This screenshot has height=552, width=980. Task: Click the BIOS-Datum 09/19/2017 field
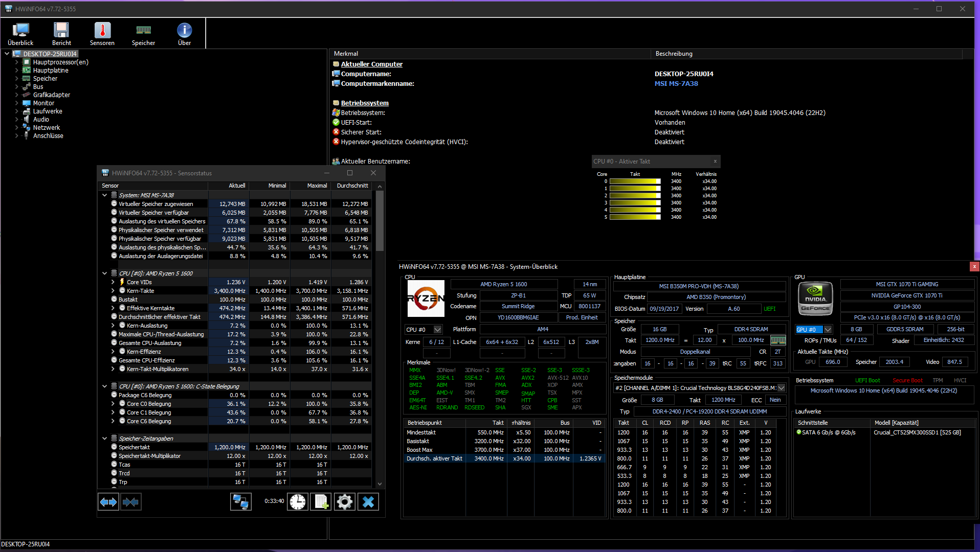pyautogui.click(x=664, y=309)
